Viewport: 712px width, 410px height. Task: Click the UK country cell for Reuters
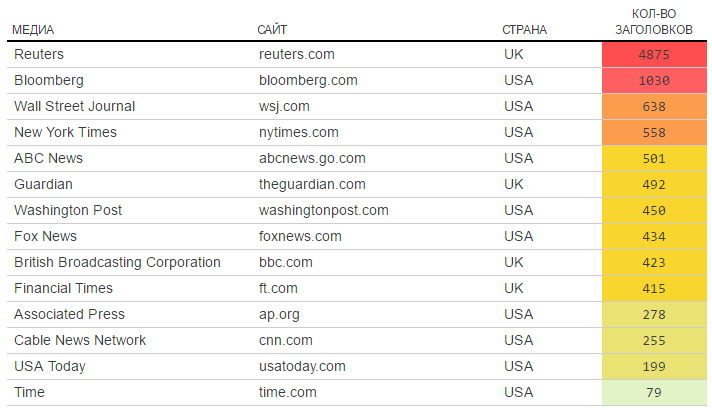tap(514, 54)
